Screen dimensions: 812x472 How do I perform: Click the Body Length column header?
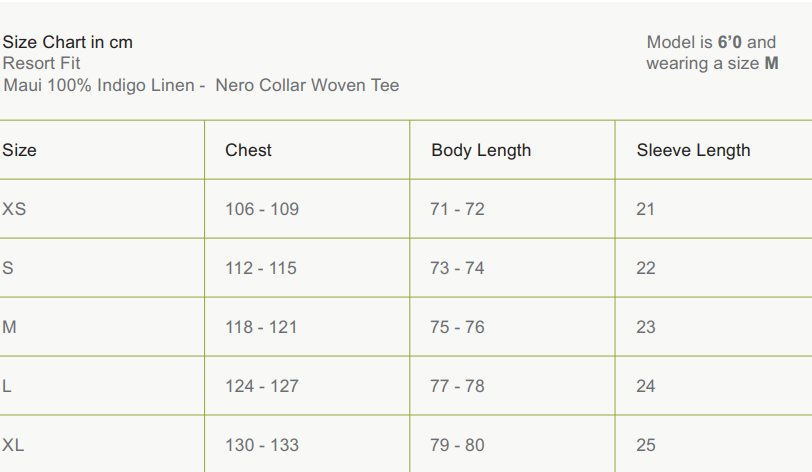coord(481,150)
